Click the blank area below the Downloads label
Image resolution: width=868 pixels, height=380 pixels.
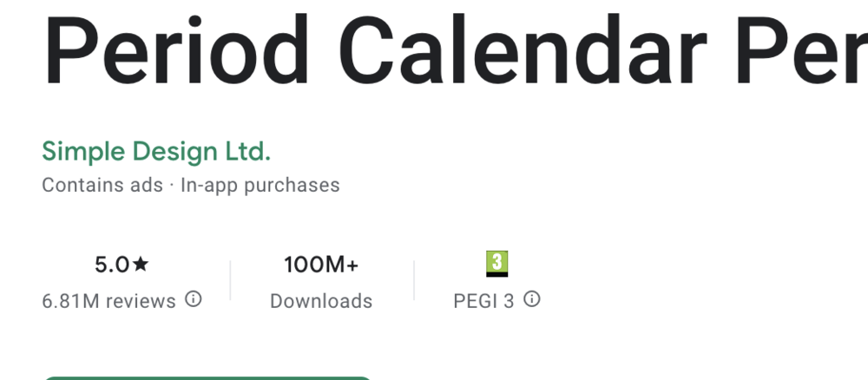pos(321,343)
